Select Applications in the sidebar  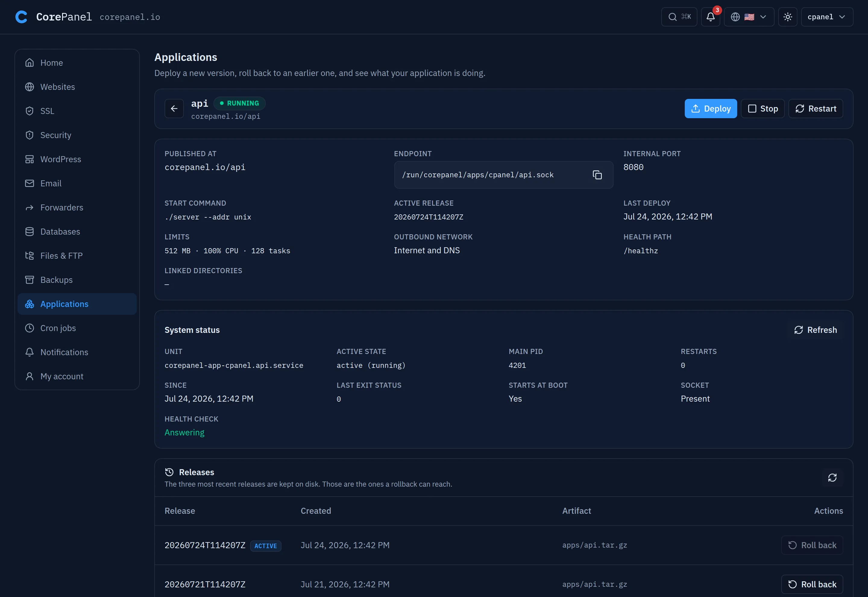pos(77,304)
